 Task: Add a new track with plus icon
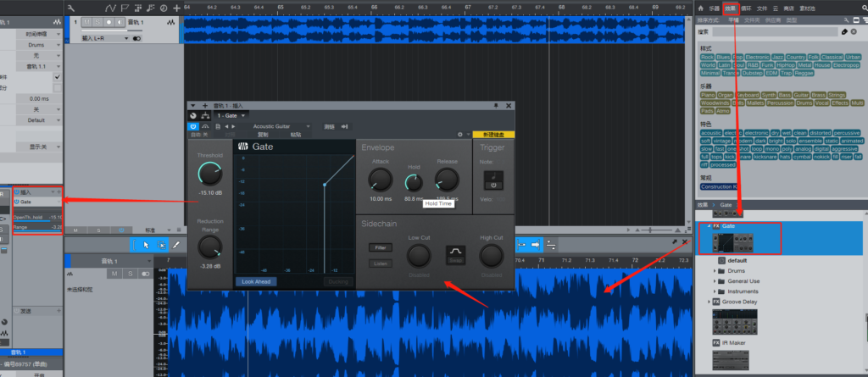(176, 8)
